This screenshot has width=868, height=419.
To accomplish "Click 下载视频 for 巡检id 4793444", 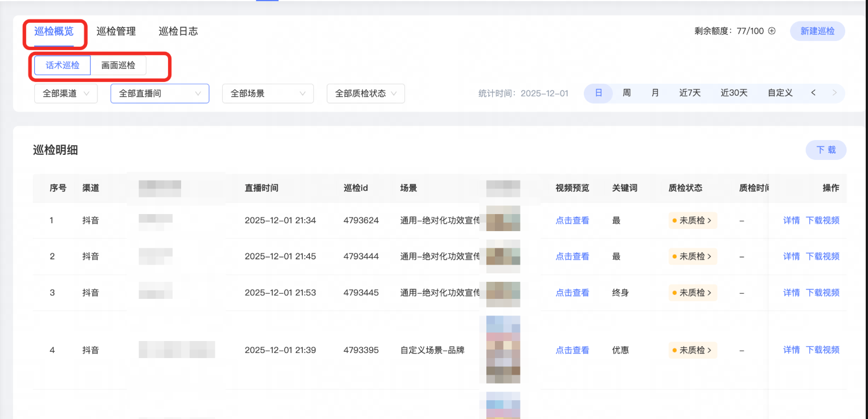I will click(x=822, y=256).
